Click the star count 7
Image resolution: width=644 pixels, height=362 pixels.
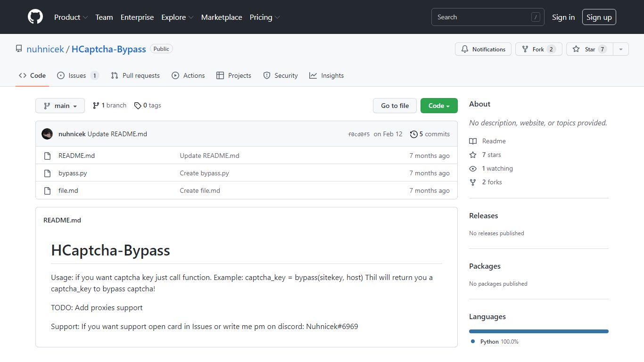point(602,49)
